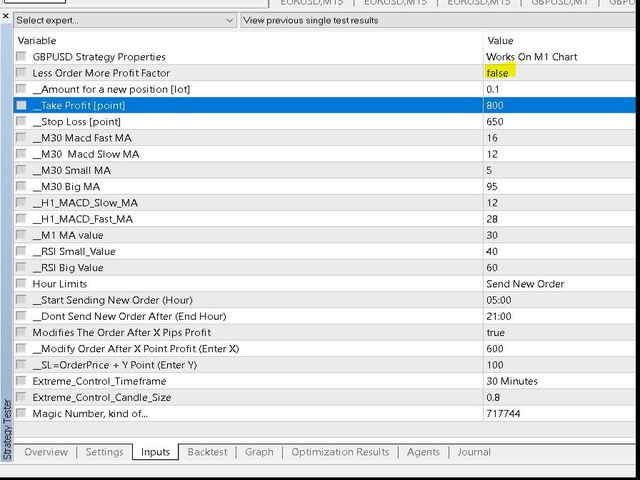This screenshot has width=640, height=480.
Task: Click the Modify Order value 600
Action: click(495, 349)
